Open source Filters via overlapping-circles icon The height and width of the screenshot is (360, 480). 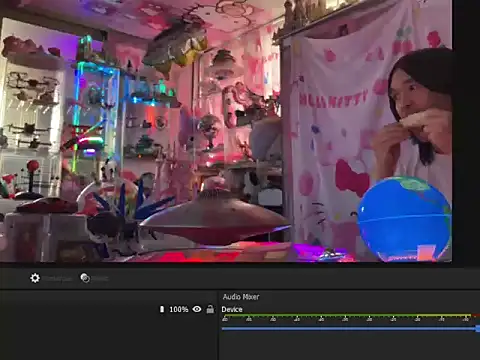85,278
